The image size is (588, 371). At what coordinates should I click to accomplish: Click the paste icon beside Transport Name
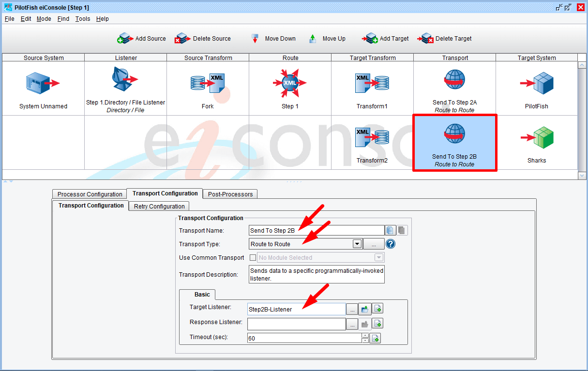(402, 230)
